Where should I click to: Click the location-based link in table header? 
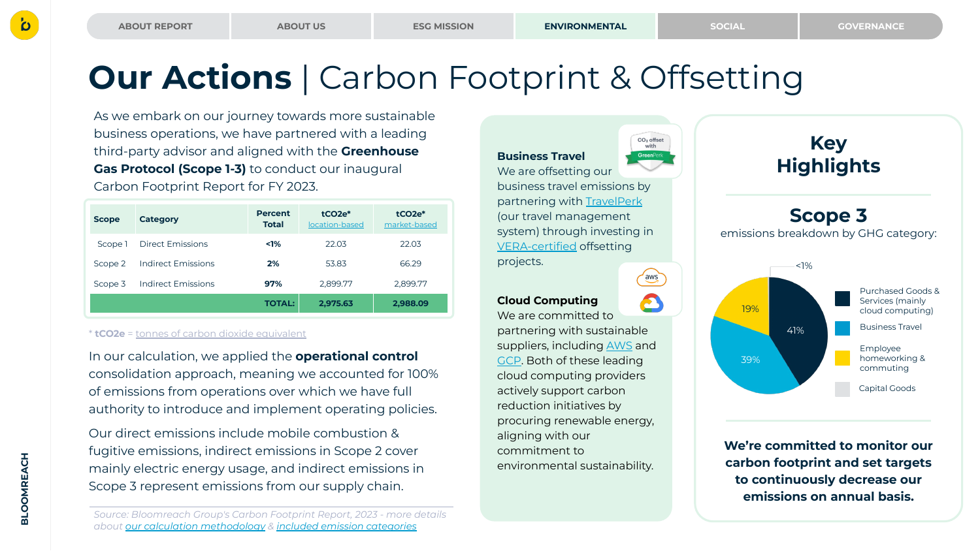(x=336, y=225)
